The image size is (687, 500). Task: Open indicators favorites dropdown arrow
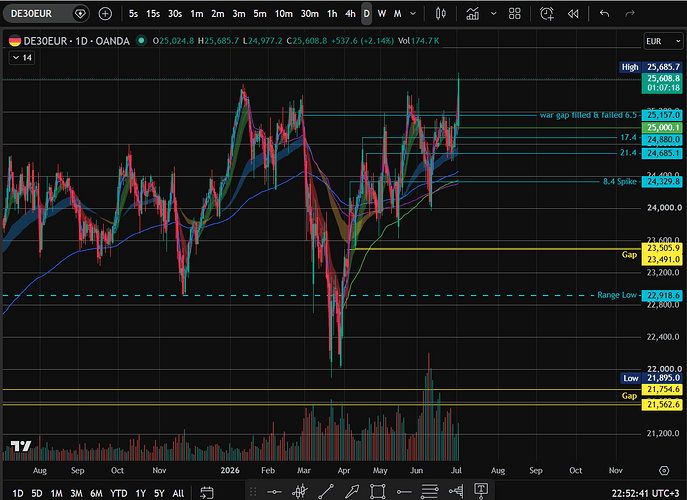click(494, 14)
